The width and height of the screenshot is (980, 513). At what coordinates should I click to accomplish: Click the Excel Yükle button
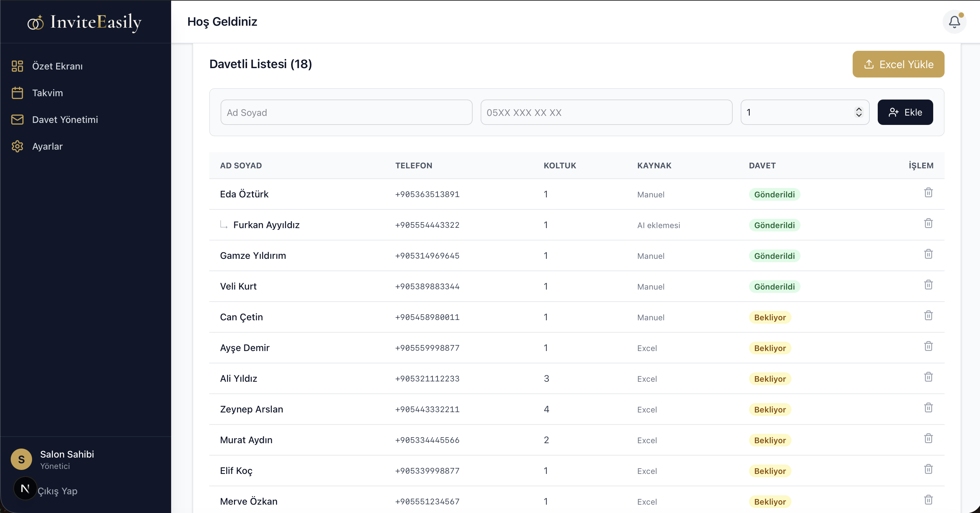coord(898,64)
